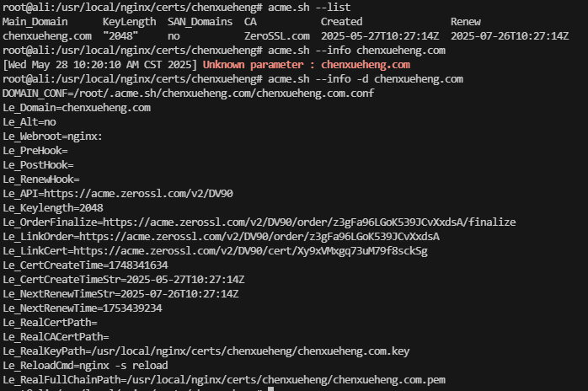Click the Le_Webroot=nginx: line
Image resolution: width=588 pixels, height=391 pixels.
52,137
